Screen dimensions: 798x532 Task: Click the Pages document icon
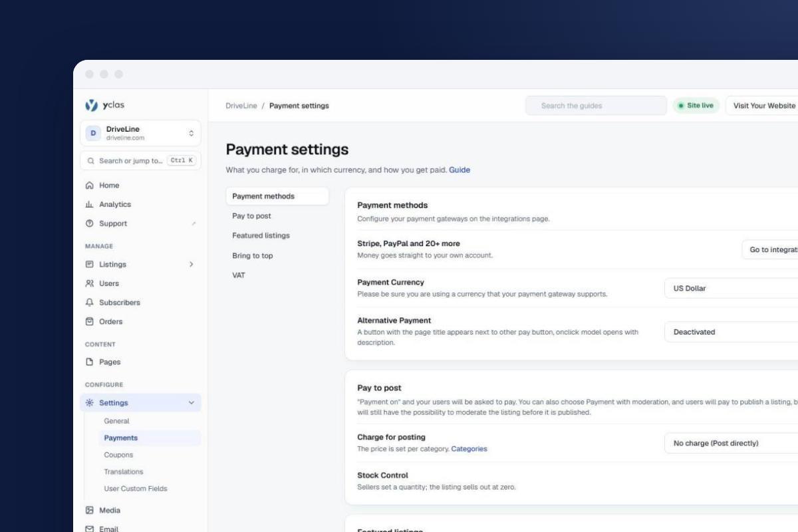(x=90, y=362)
